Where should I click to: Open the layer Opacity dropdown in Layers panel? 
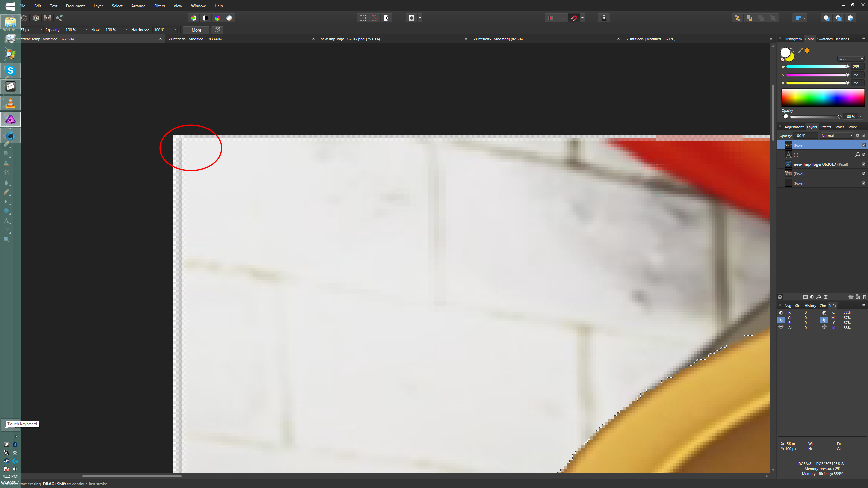(816, 136)
